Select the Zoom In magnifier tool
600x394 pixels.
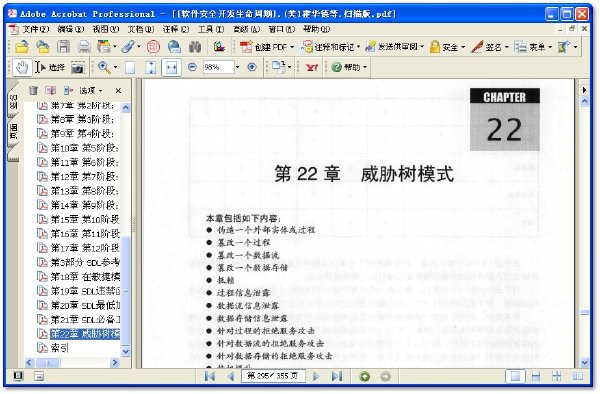(104, 68)
